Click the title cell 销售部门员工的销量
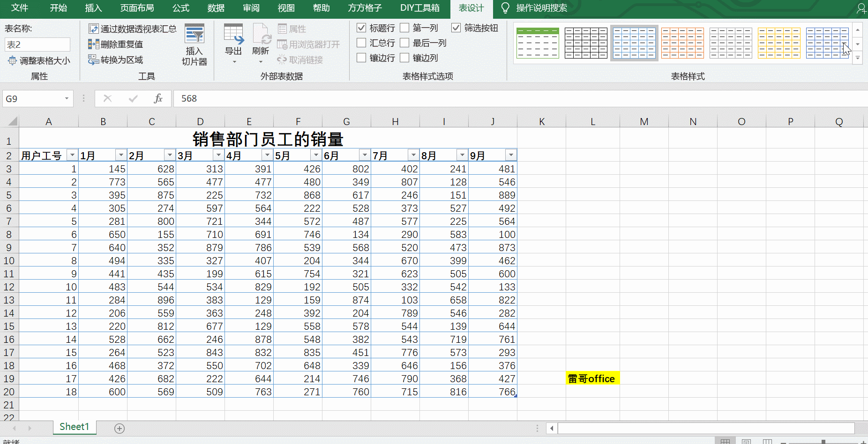 [268, 139]
